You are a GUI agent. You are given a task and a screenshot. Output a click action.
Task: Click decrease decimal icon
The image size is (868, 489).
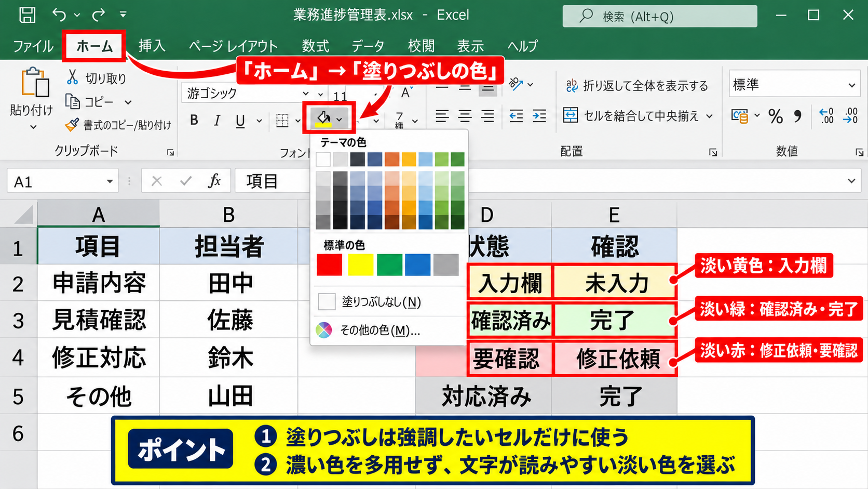click(x=850, y=116)
